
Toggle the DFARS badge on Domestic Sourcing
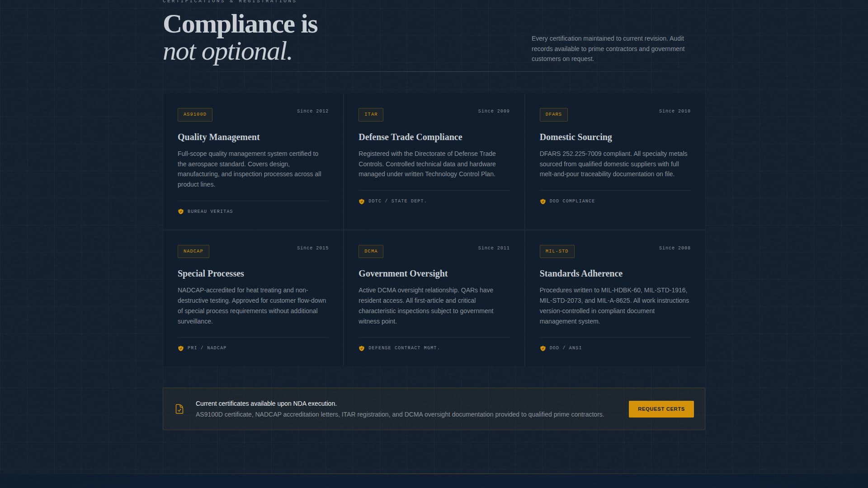coord(553,114)
